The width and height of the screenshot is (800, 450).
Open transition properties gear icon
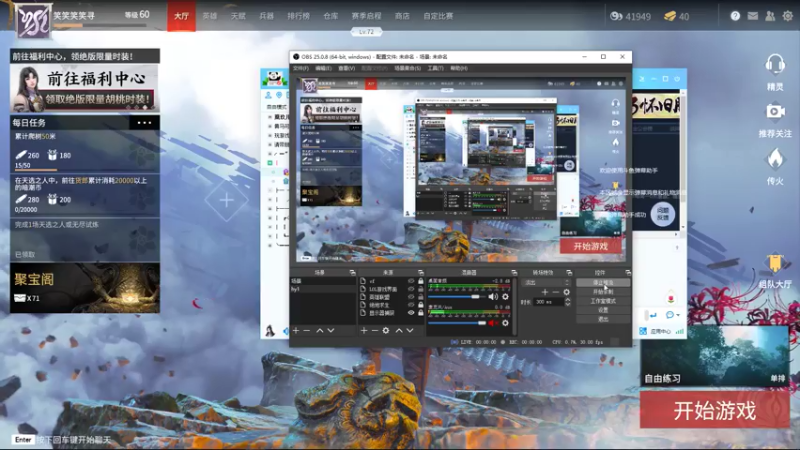566,292
